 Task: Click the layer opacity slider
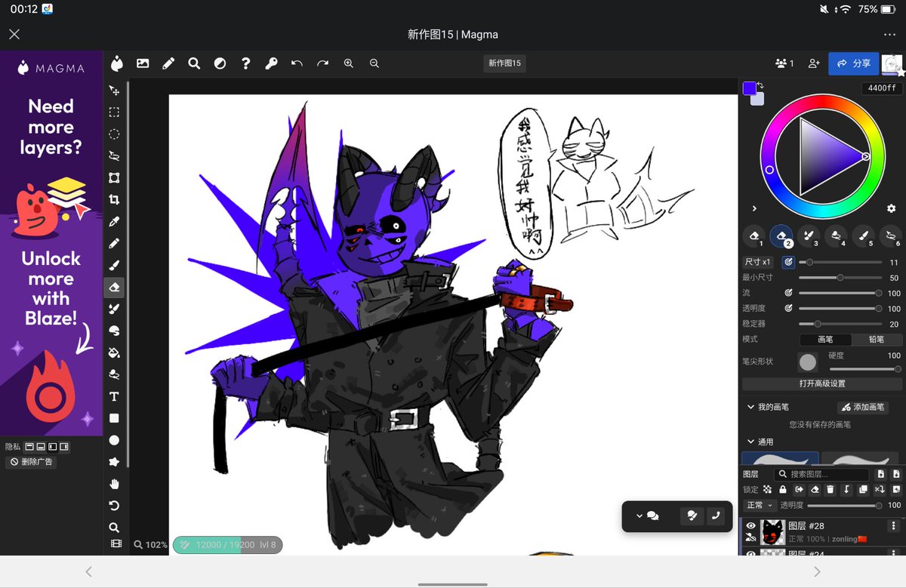844,505
